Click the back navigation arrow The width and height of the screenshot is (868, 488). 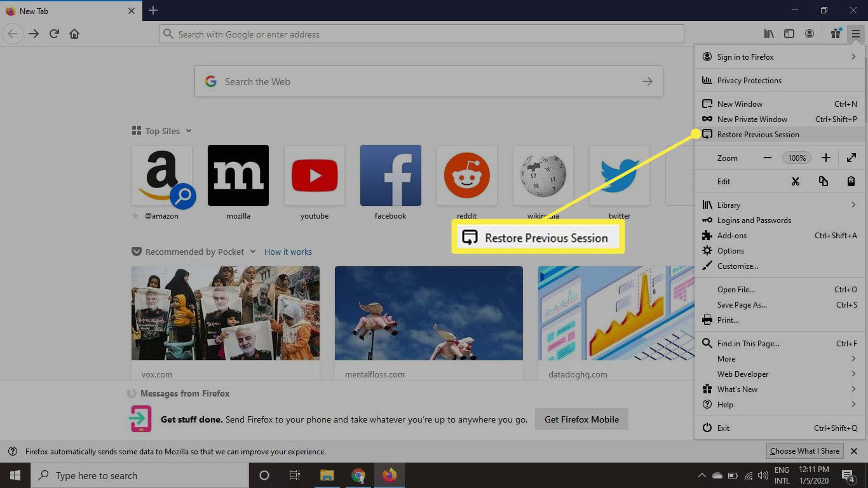point(13,34)
